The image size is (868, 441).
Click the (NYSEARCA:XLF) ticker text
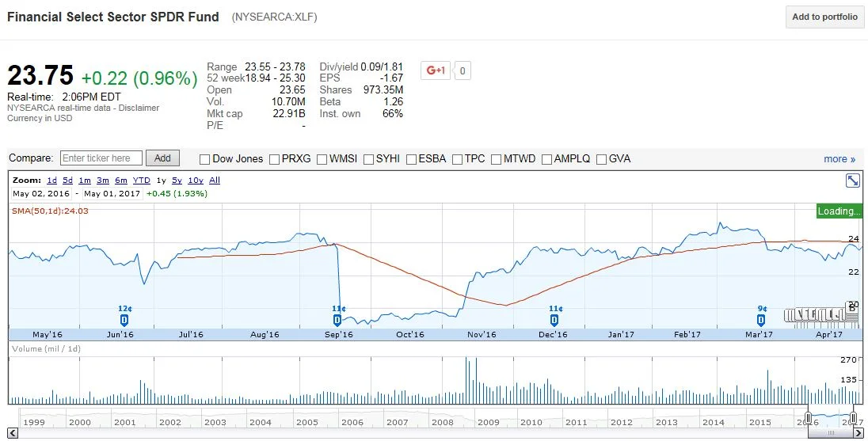click(275, 17)
